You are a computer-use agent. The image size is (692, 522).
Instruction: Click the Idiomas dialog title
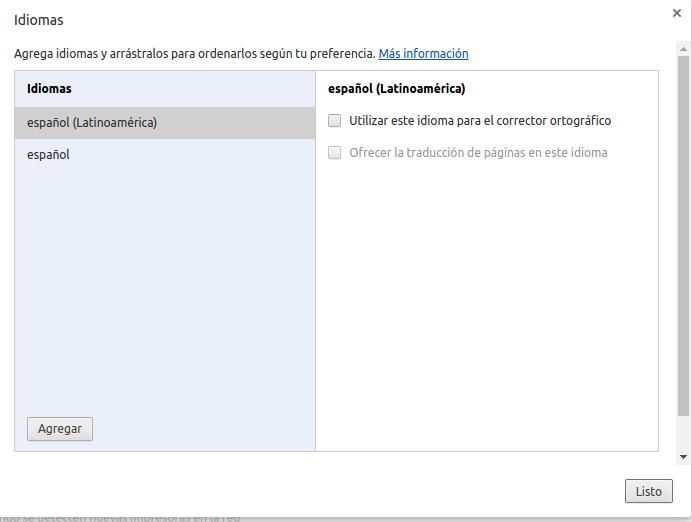tap(39, 20)
